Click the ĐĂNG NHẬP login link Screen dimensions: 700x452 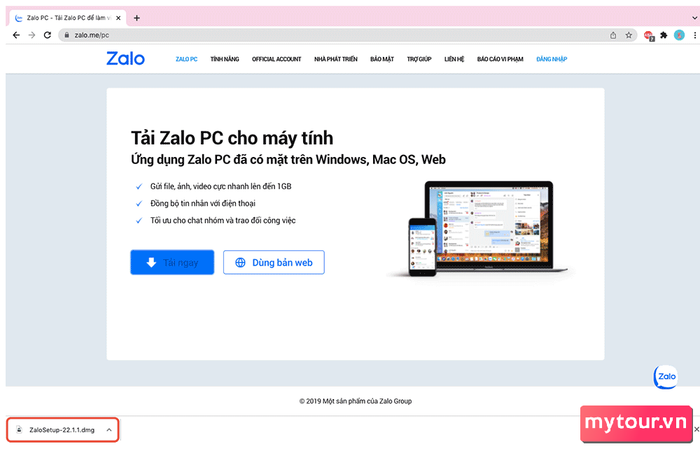tap(551, 59)
